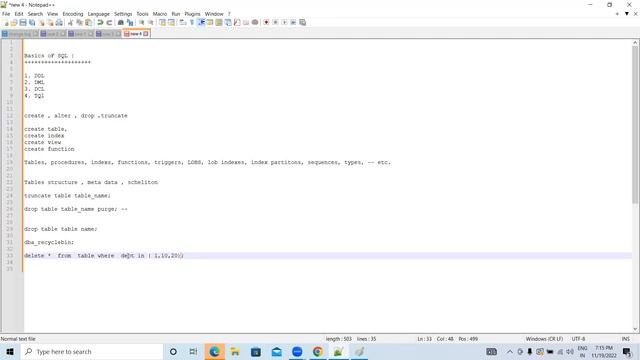
Task: Click the Save Recorded Macro icon
Action: click(x=302, y=22)
